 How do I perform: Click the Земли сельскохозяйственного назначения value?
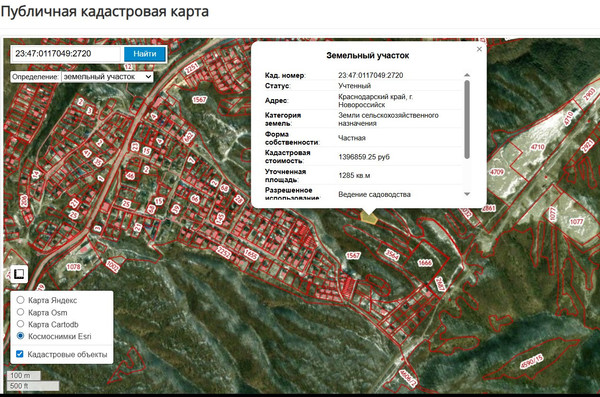[388, 119]
